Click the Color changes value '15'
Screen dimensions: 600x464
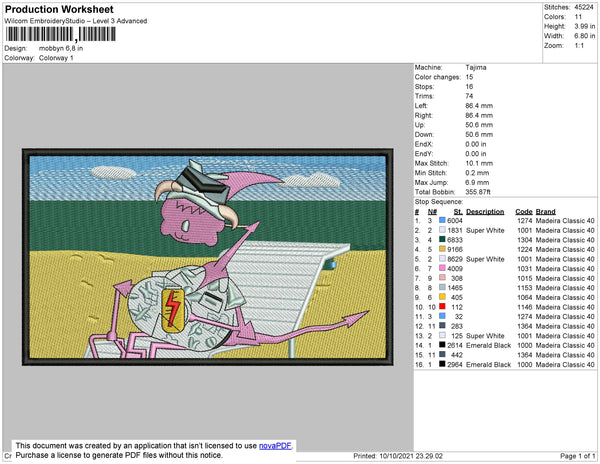470,77
